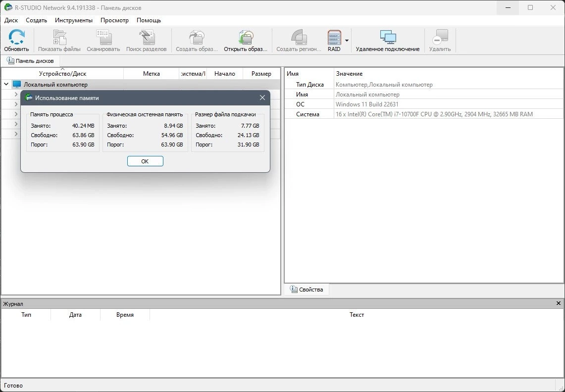The width and height of the screenshot is (565, 392).
Task: Collapse the Локальный компьютер tree node
Action: point(6,84)
